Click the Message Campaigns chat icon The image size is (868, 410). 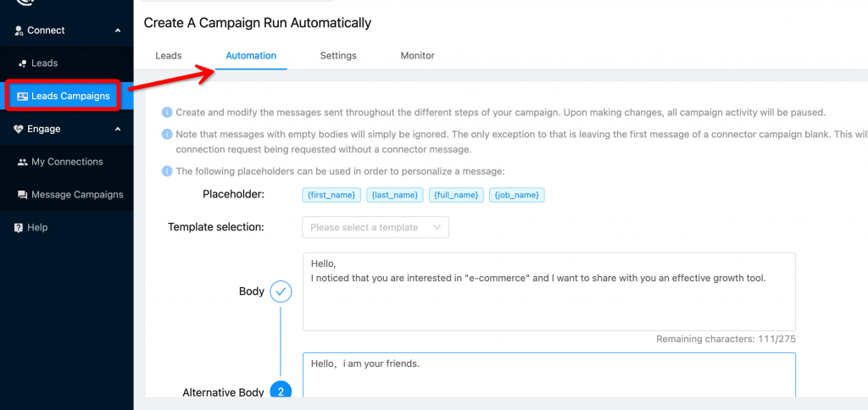point(22,195)
